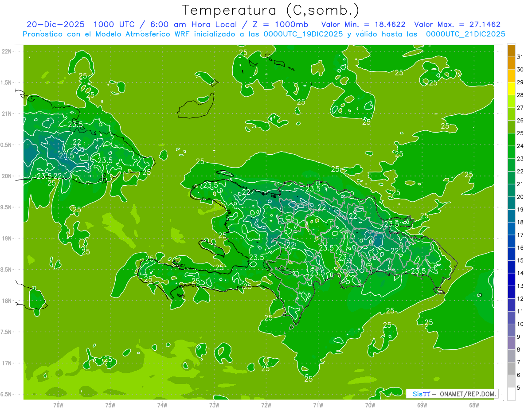532x411 pixels.
Task: Click the legend color band above 31
Action: [511, 51]
